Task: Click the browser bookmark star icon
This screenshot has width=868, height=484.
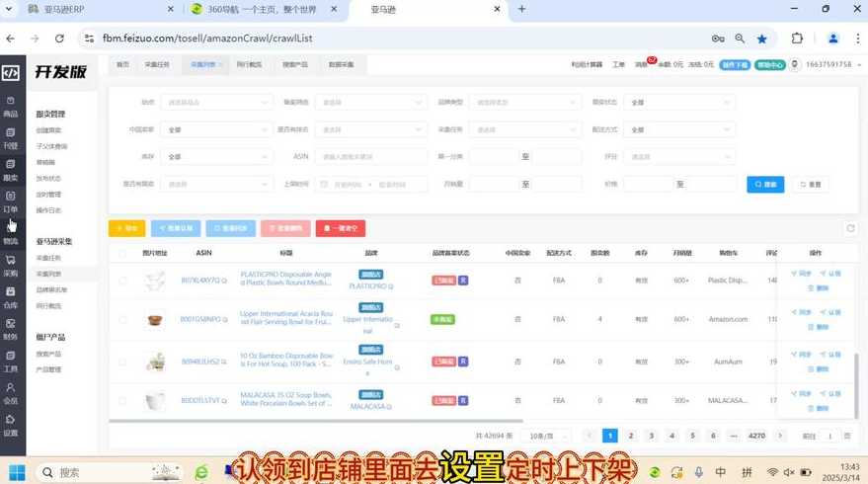Action: coord(762,39)
